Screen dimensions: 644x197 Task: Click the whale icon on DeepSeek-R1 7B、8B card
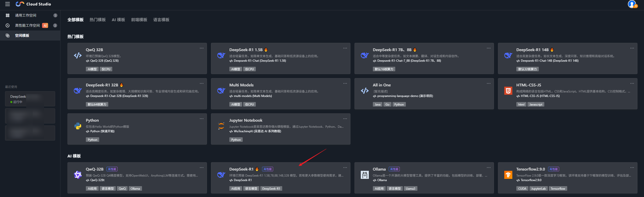(x=365, y=55)
